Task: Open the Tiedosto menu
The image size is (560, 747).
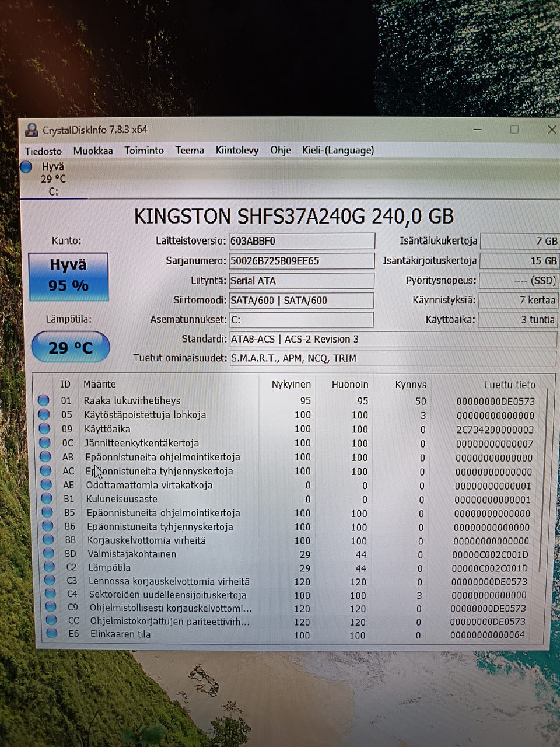Action: point(43,151)
